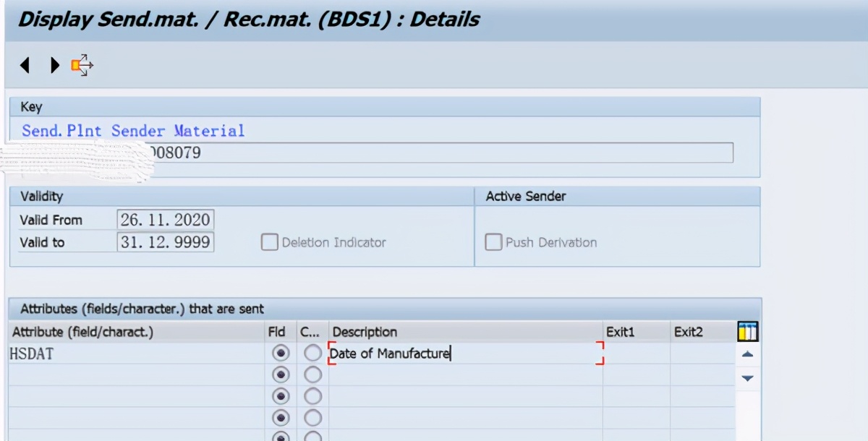Click the Display Send.mat. / Rec.mat. title
Image resolution: width=868 pixels, height=441 pixels.
[x=249, y=19]
